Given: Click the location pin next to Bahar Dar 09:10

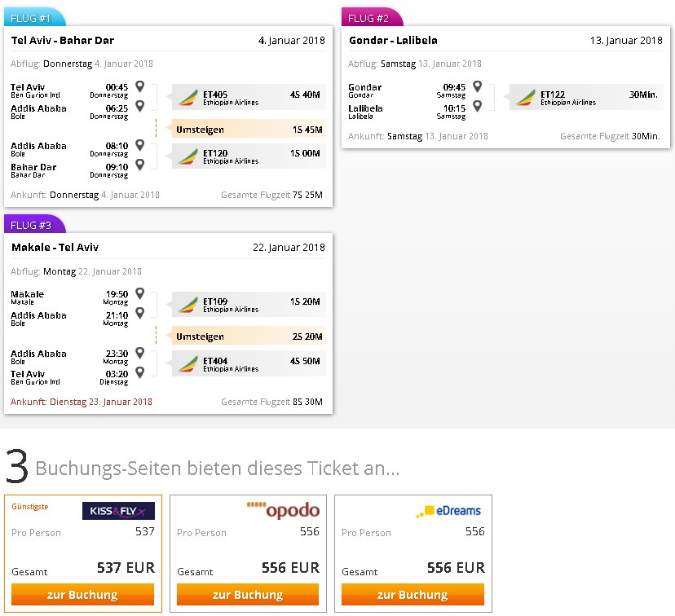Looking at the screenshot, I should [140, 165].
